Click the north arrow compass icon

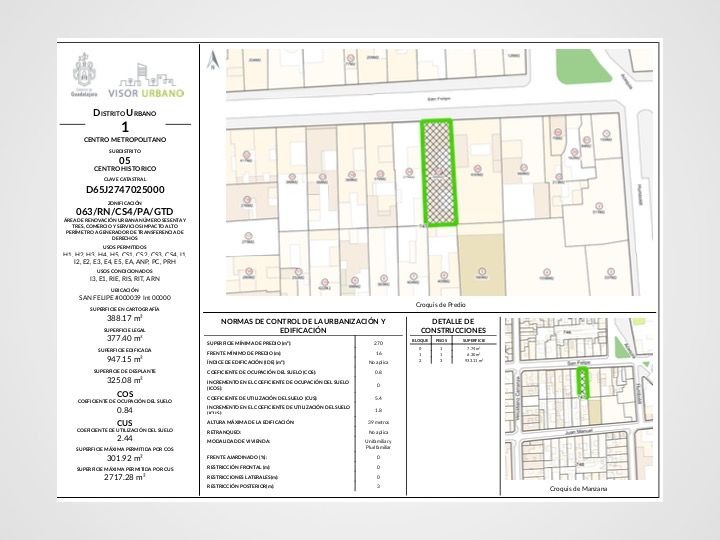212,62
